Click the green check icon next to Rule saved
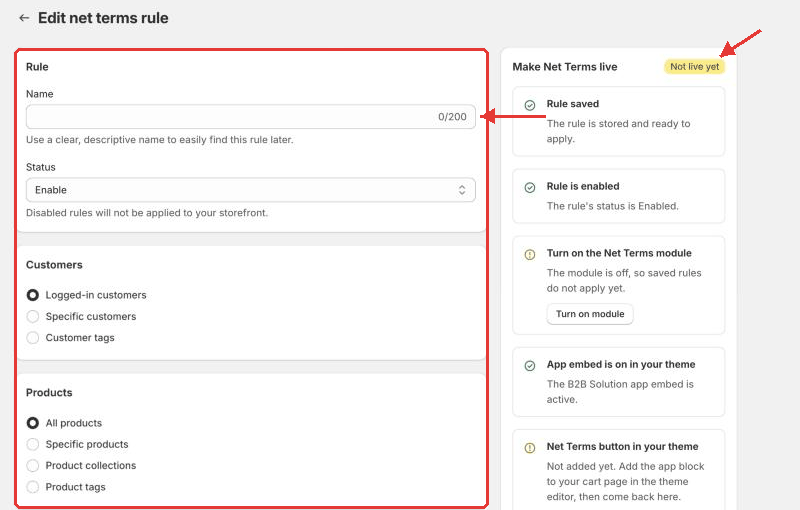The width and height of the screenshot is (800, 510). [x=530, y=105]
